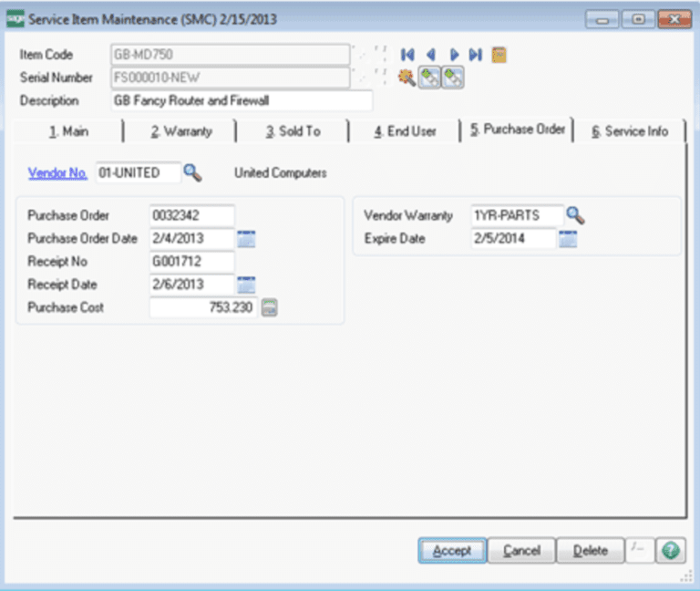Navigate to the previous record
The width and height of the screenshot is (700, 591).
click(x=430, y=55)
